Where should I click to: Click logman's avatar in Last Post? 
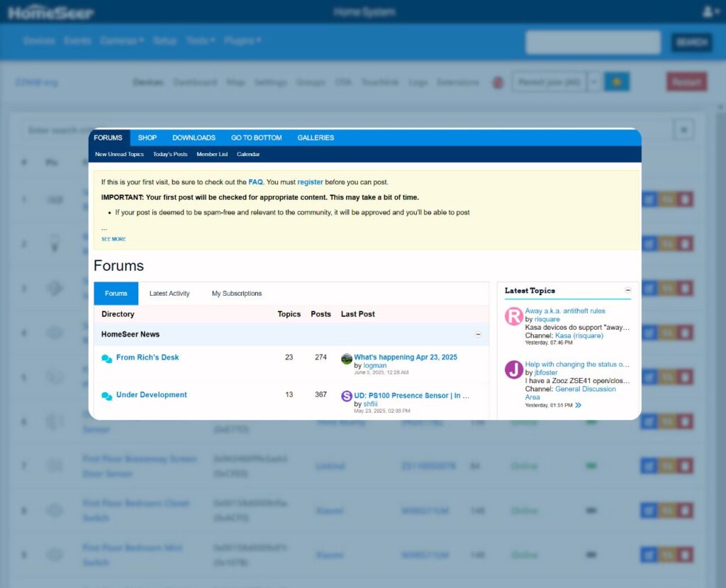(x=347, y=359)
